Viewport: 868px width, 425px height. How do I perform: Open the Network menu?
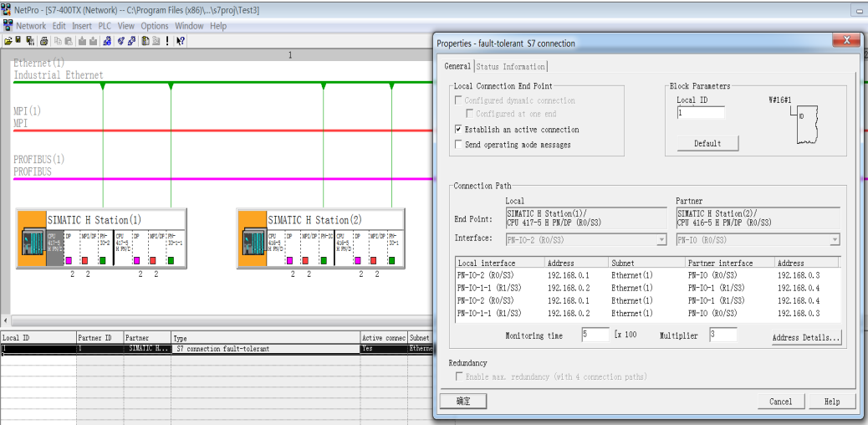(x=31, y=26)
